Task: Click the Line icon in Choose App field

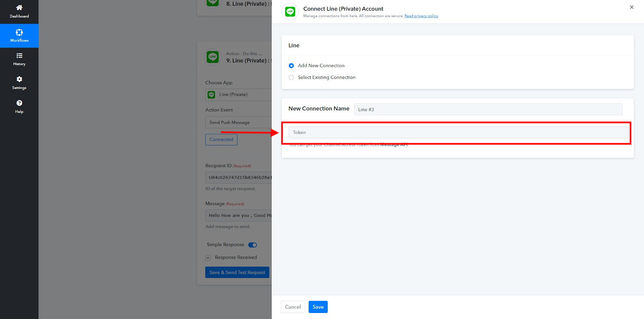Action: click(211, 95)
